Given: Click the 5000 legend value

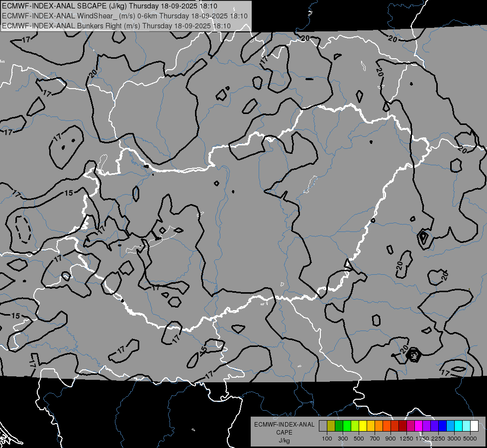Looking at the screenshot, I should click(470, 439).
